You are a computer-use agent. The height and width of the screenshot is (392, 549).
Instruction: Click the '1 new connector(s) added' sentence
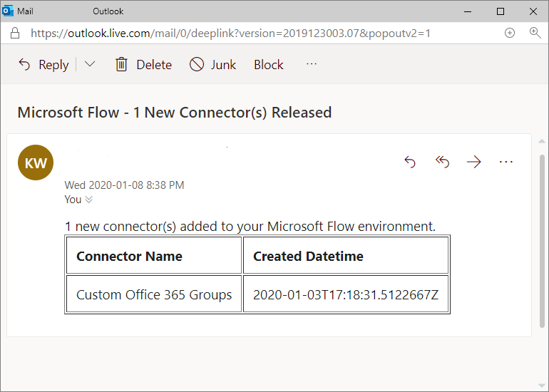click(x=250, y=227)
